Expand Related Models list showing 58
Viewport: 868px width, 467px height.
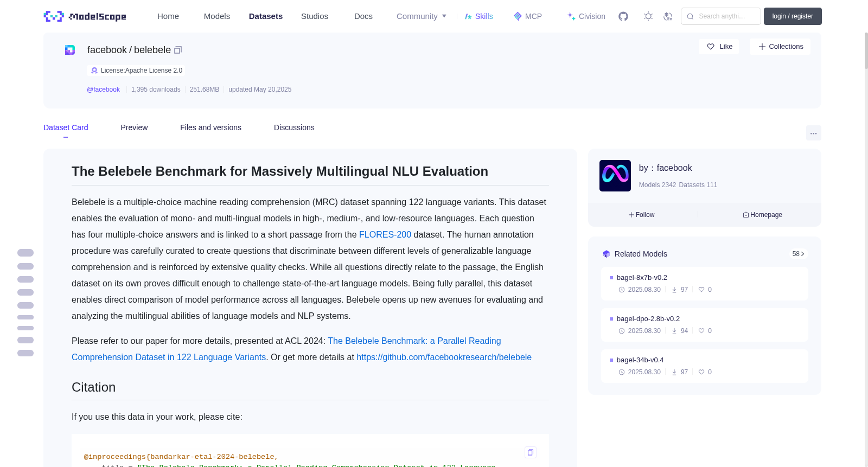click(799, 254)
